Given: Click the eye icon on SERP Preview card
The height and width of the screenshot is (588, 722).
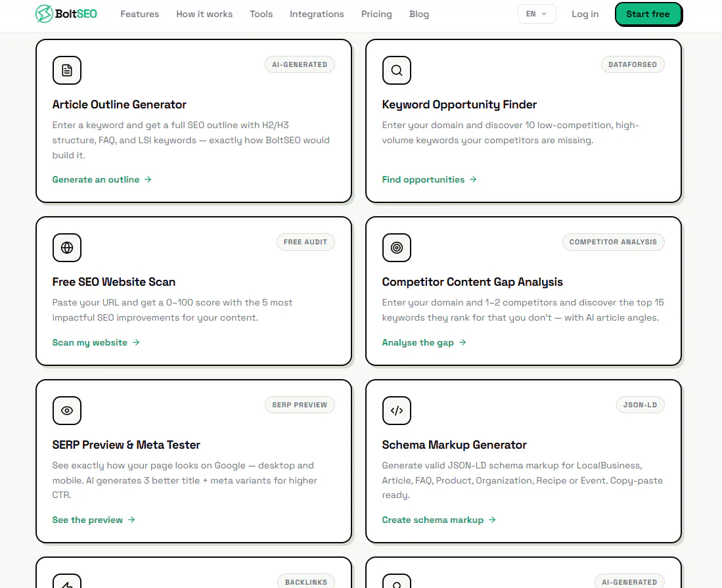Looking at the screenshot, I should (x=67, y=411).
